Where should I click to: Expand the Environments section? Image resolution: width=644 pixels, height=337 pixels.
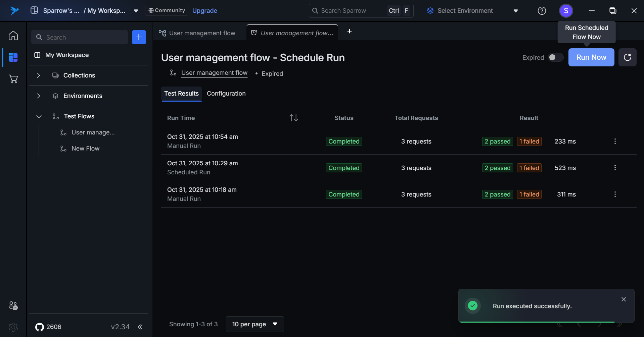(39, 96)
